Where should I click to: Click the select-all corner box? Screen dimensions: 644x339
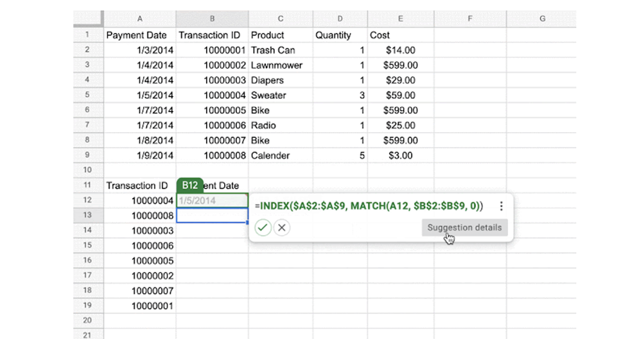(x=88, y=19)
